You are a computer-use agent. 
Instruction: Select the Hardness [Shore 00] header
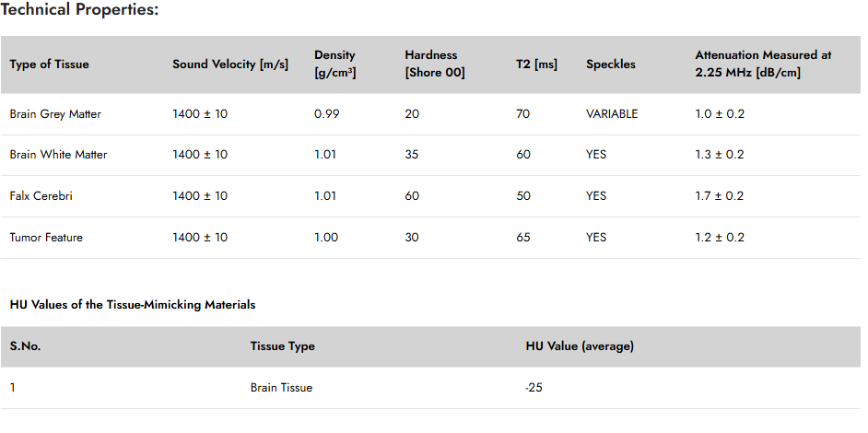(x=435, y=64)
